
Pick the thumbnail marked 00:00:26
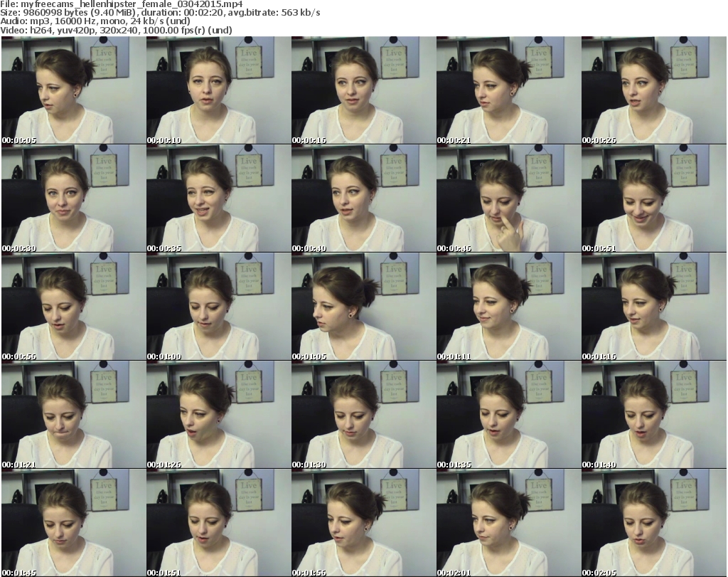[x=653, y=90]
